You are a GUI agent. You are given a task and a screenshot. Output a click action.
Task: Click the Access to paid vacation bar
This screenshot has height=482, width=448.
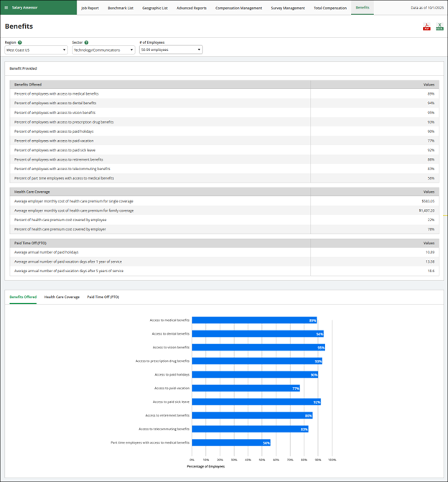tap(246, 388)
